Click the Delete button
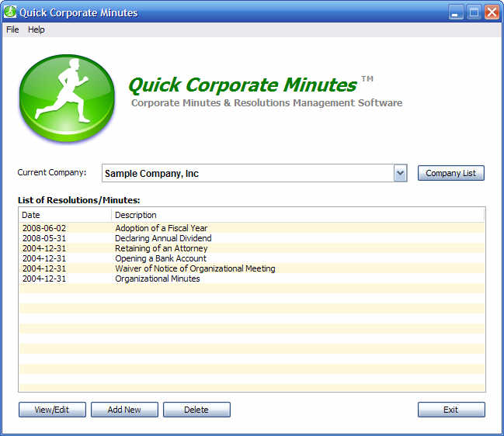 pos(196,410)
